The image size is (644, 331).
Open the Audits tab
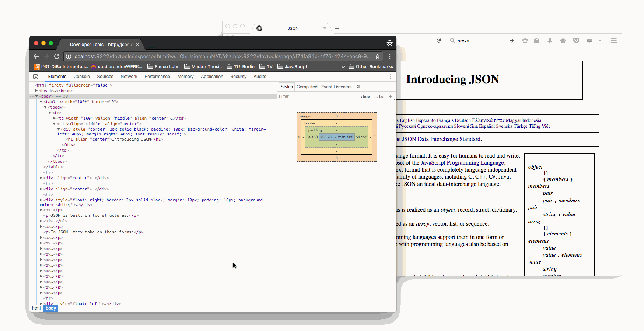click(260, 77)
